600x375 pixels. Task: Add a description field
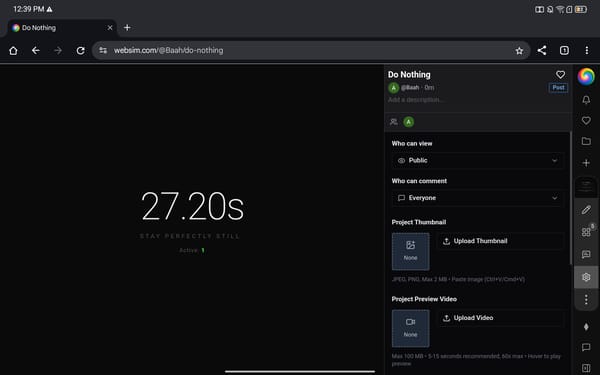(417, 99)
